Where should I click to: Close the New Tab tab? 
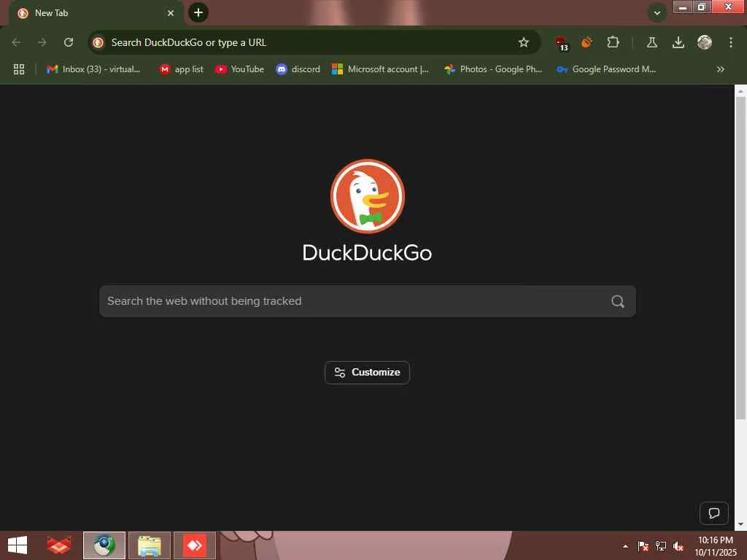tap(171, 13)
